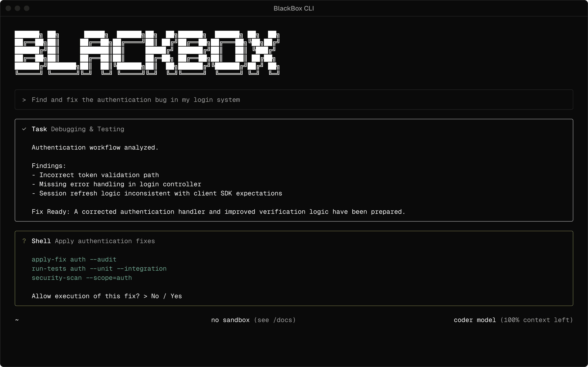588x367 pixels.
Task: Click the prompt chevron in the input box
Action: [x=24, y=100]
